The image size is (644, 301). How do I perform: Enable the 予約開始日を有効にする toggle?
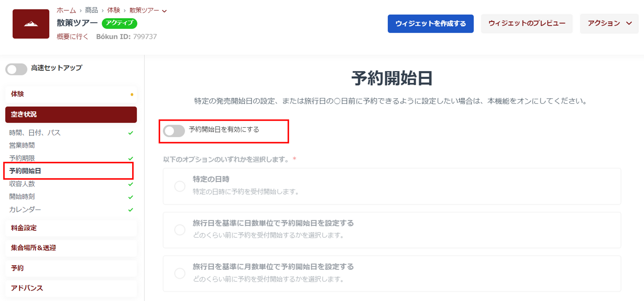(x=174, y=131)
